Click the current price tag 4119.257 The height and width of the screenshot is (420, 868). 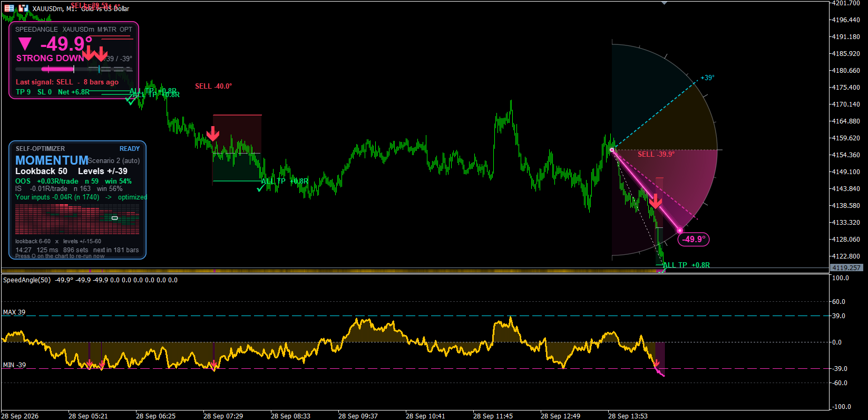846,268
